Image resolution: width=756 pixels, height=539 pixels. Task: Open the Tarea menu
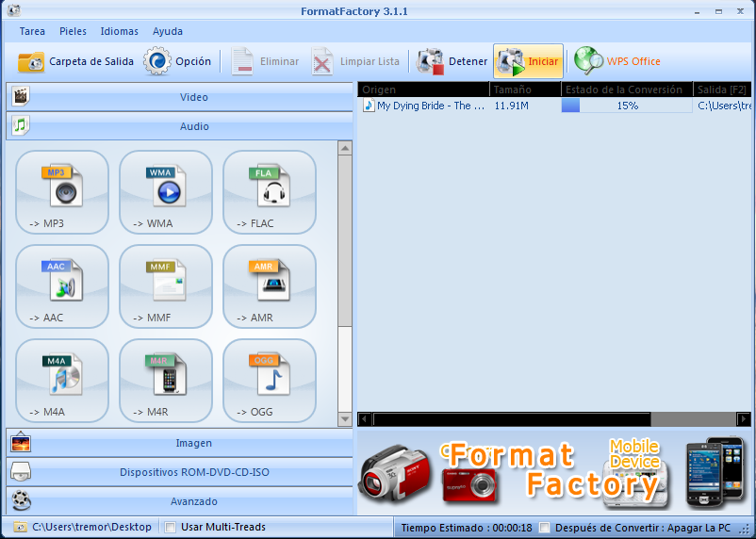32,31
